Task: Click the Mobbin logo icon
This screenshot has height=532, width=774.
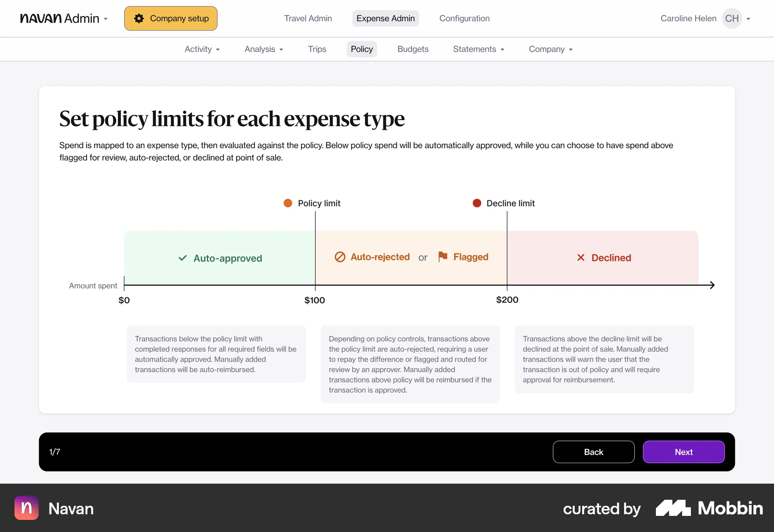Action: [x=673, y=508]
